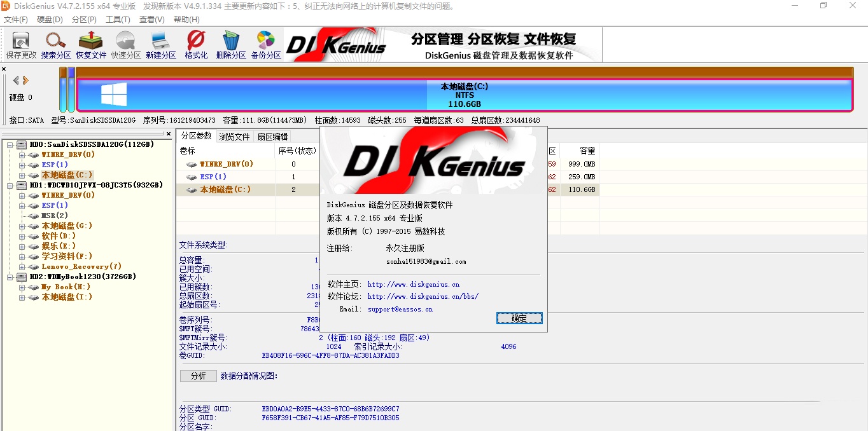Open the Backup Partition (备份分区) tool
Image resolution: width=868 pixels, height=431 pixels.
pyautogui.click(x=266, y=44)
